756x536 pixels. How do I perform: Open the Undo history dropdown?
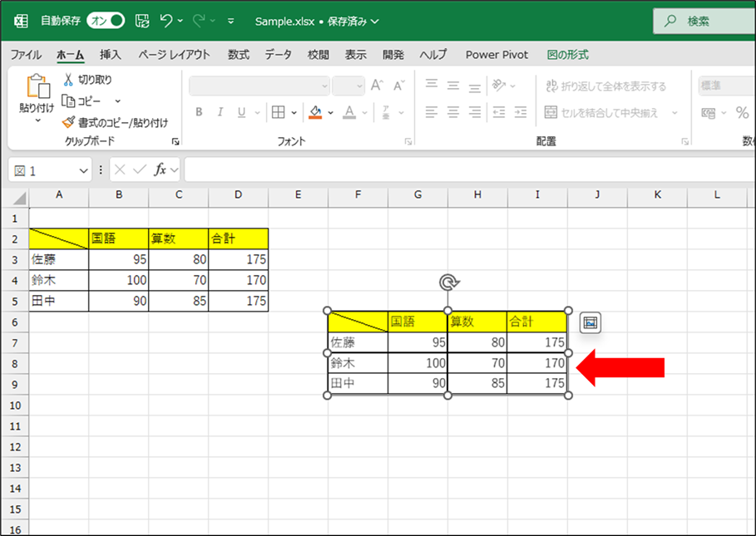coord(180,21)
